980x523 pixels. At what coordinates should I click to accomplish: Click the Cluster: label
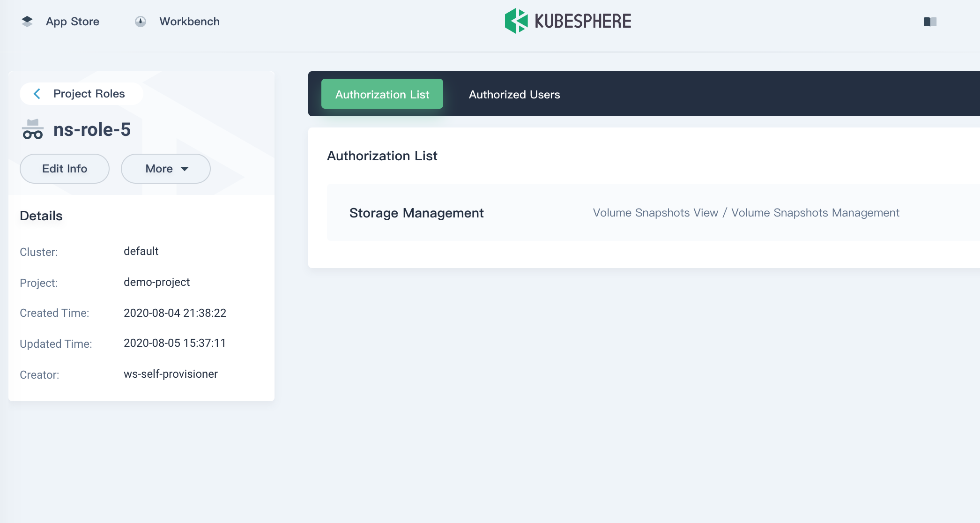tap(39, 252)
